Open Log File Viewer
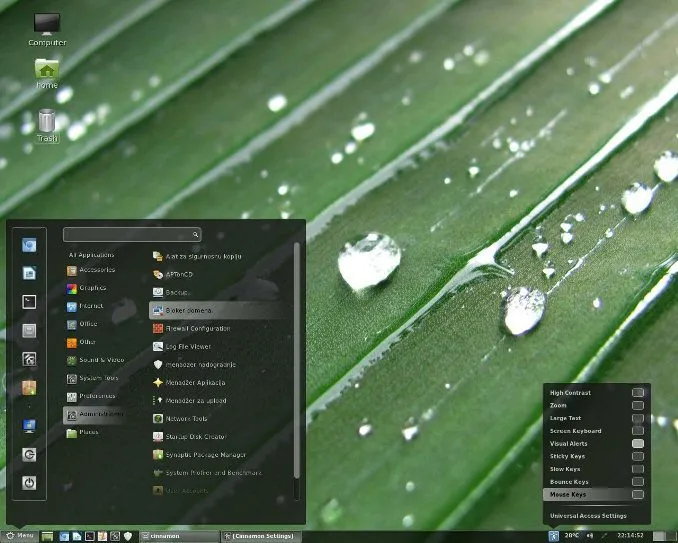 190,346
